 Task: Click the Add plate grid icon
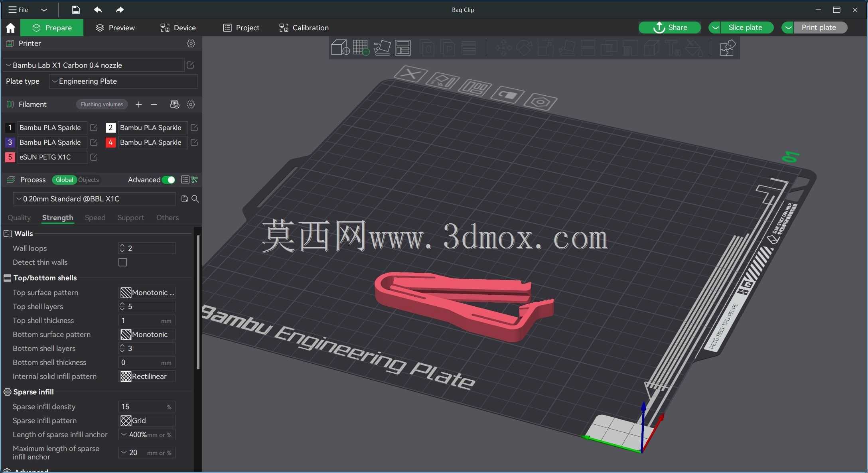pos(361,48)
